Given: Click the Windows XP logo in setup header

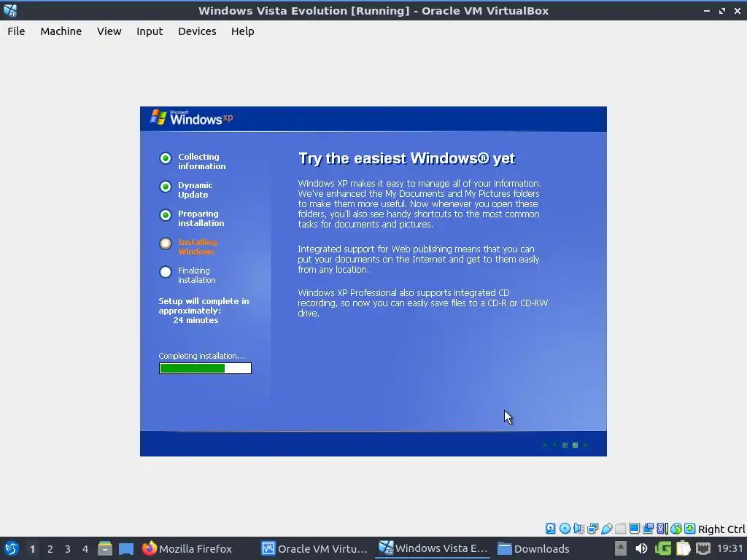Looking at the screenshot, I should (x=192, y=117).
